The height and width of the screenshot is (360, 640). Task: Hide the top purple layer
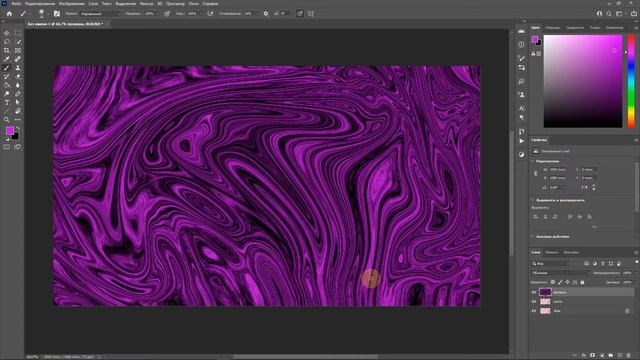click(533, 292)
